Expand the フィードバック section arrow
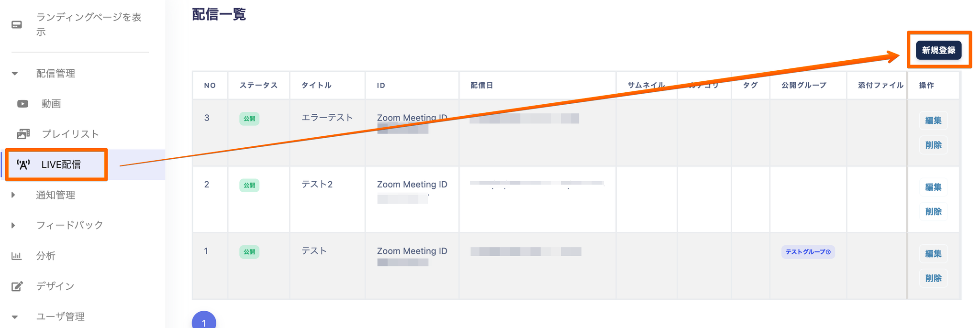 [13, 225]
